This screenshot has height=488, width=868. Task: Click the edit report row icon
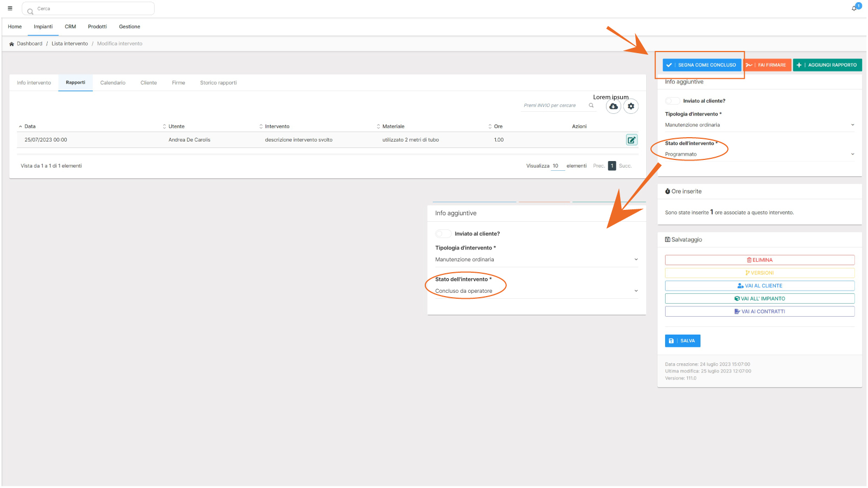(x=631, y=140)
